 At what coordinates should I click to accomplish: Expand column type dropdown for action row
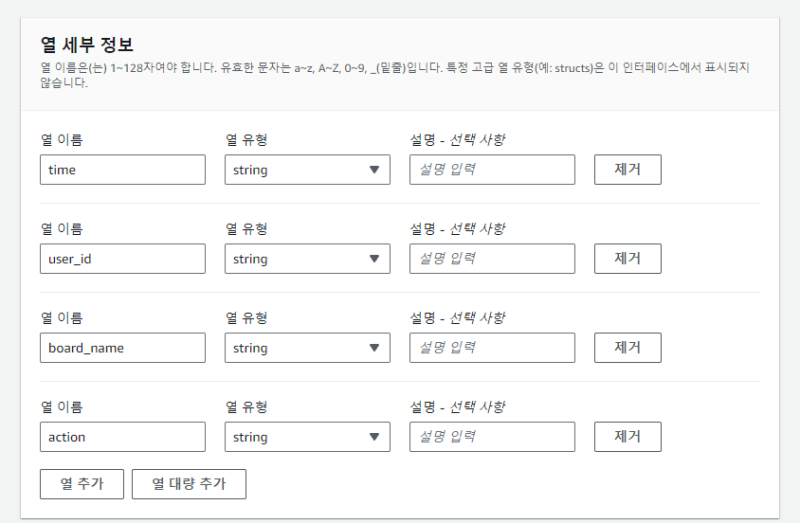307,437
